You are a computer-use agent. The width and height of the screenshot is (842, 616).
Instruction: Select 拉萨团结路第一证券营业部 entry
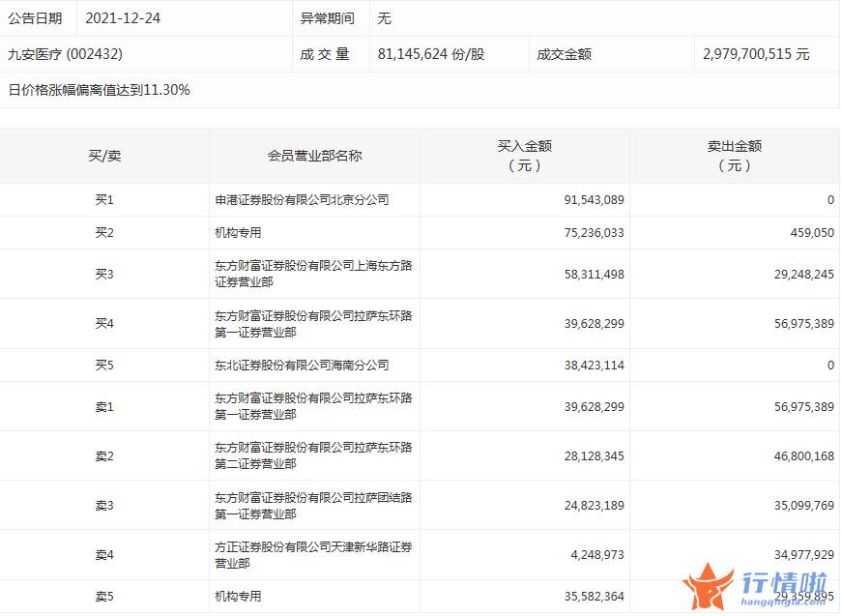coord(313,506)
